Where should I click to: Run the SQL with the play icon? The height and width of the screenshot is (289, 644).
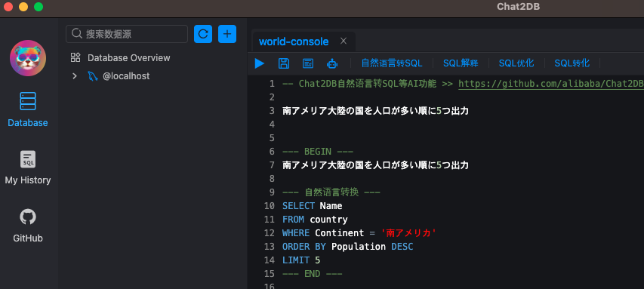tap(260, 63)
